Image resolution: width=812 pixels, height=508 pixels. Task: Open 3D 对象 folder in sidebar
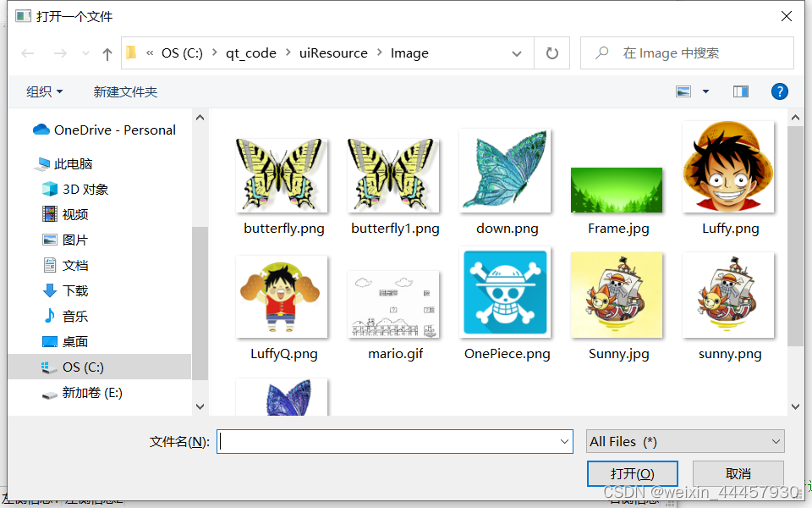pyautogui.click(x=75, y=189)
